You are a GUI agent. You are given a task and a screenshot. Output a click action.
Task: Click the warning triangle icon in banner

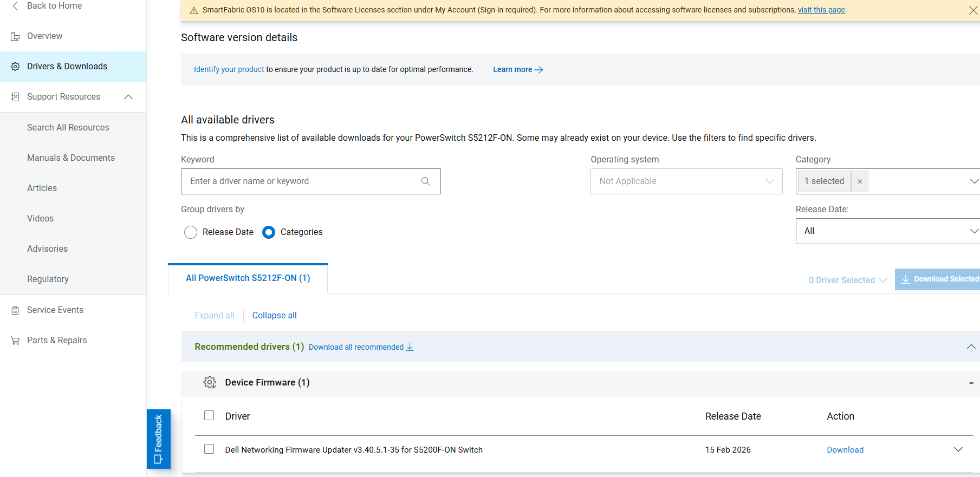pos(194,10)
